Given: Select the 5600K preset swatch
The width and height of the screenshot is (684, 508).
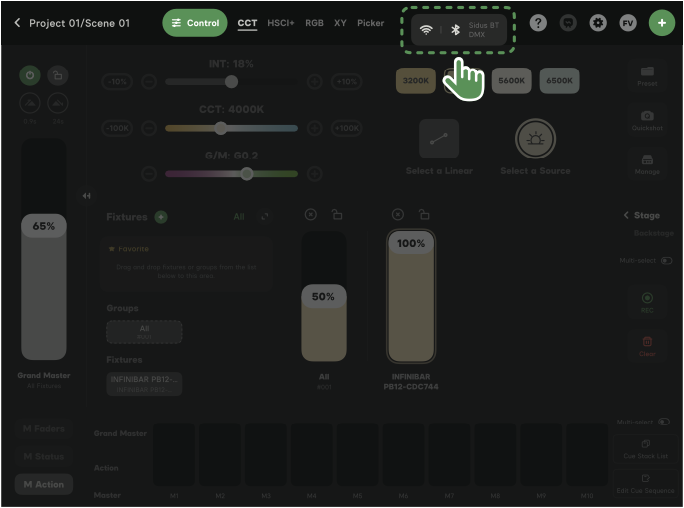Looking at the screenshot, I should coord(512,81).
